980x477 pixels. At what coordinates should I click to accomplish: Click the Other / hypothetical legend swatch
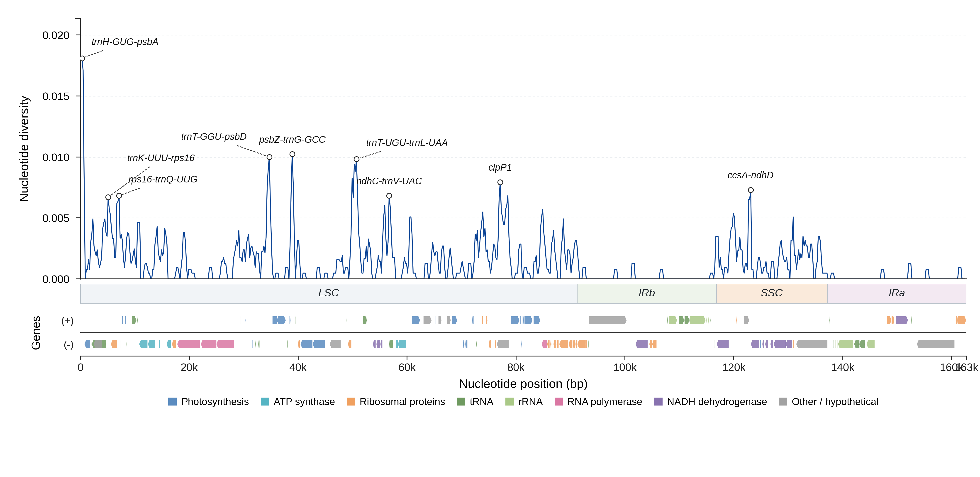pyautogui.click(x=783, y=402)
